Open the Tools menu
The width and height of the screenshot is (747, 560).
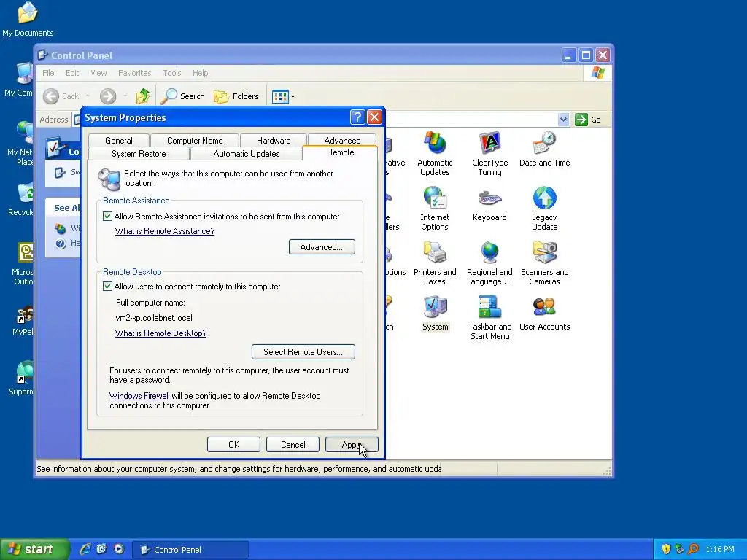(172, 73)
